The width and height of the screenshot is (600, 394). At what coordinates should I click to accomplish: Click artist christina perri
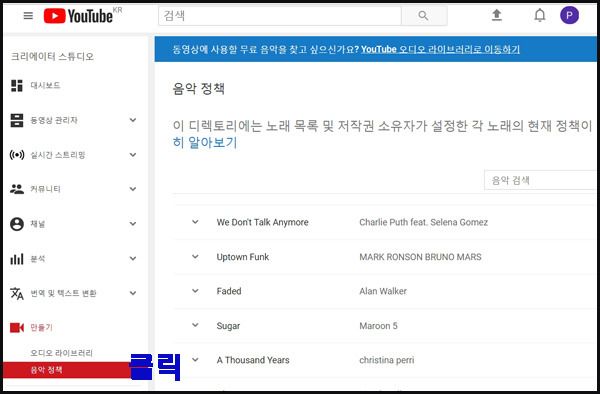tap(386, 360)
